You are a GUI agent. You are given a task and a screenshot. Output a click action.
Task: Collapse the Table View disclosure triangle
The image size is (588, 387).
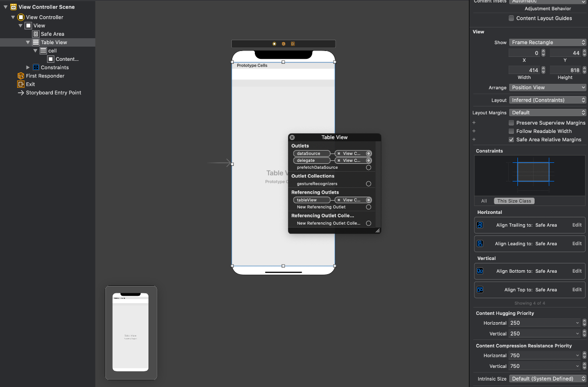coord(28,42)
